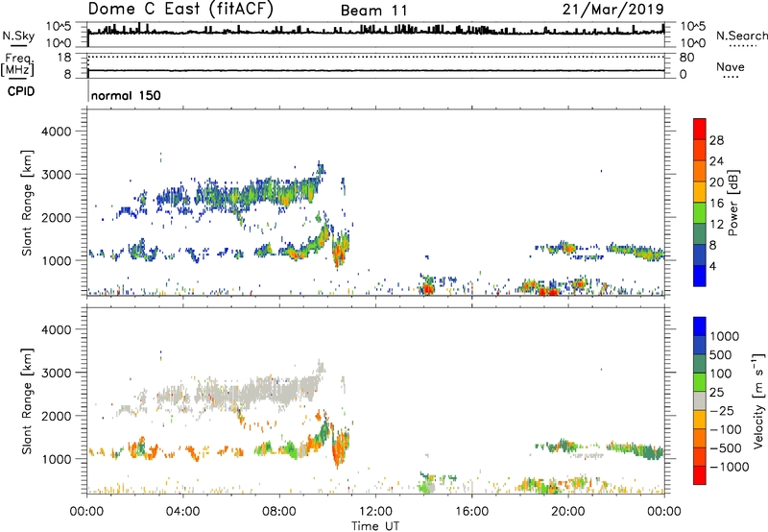The width and height of the screenshot is (768, 532).
Task: Click the '3000' tick in the velocity panel
Action: tap(56, 373)
